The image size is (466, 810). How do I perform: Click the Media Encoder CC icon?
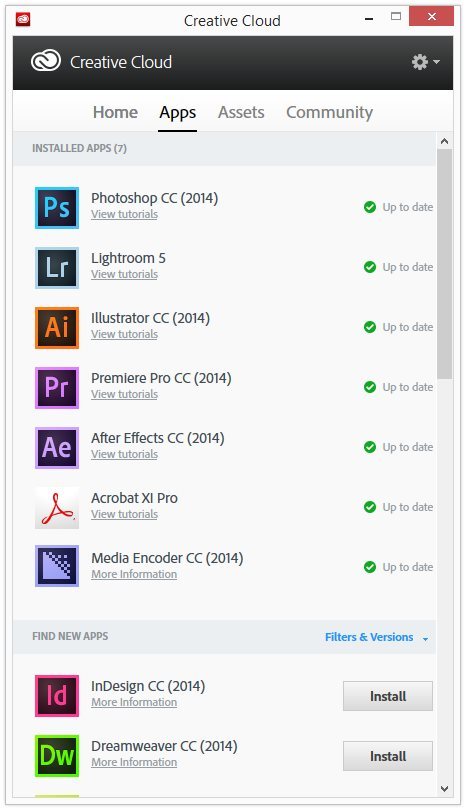click(57, 566)
